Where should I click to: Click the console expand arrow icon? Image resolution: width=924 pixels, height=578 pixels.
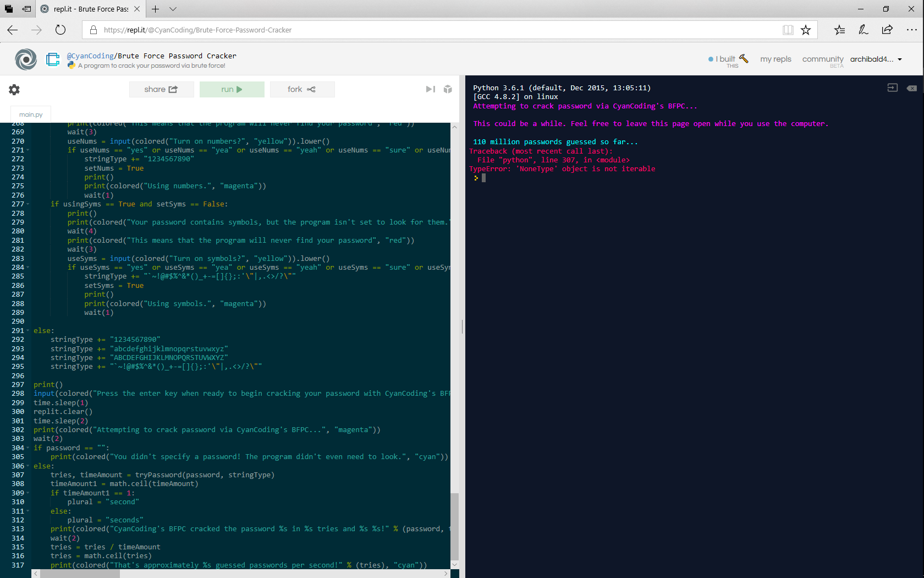click(x=893, y=88)
